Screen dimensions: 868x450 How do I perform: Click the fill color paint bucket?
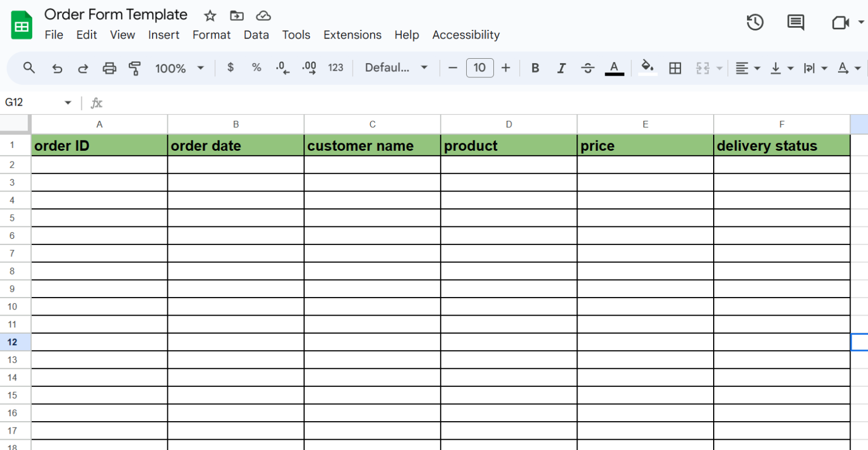(648, 67)
